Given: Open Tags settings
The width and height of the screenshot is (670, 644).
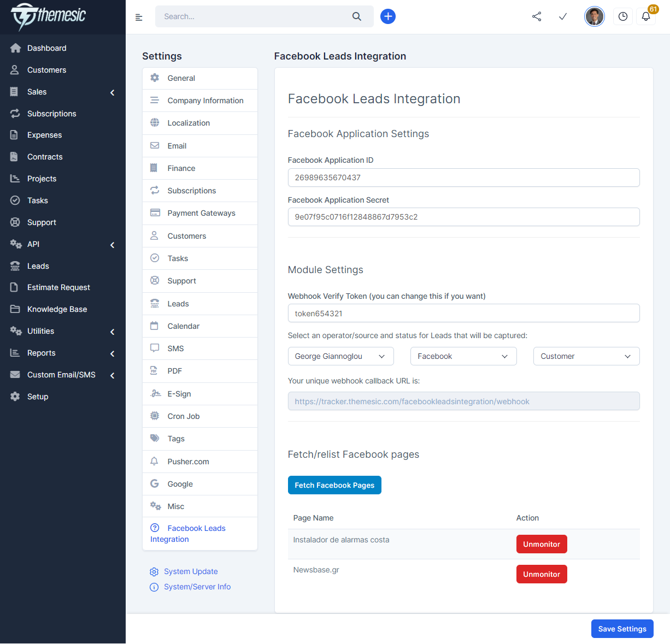Looking at the screenshot, I should coord(200,439).
